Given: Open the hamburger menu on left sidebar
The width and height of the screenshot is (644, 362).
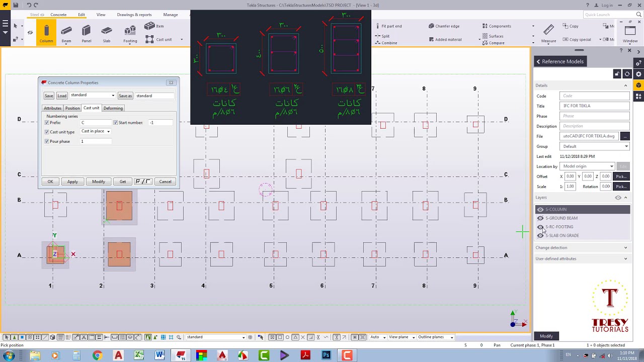Looking at the screenshot, I should click(x=5, y=24).
